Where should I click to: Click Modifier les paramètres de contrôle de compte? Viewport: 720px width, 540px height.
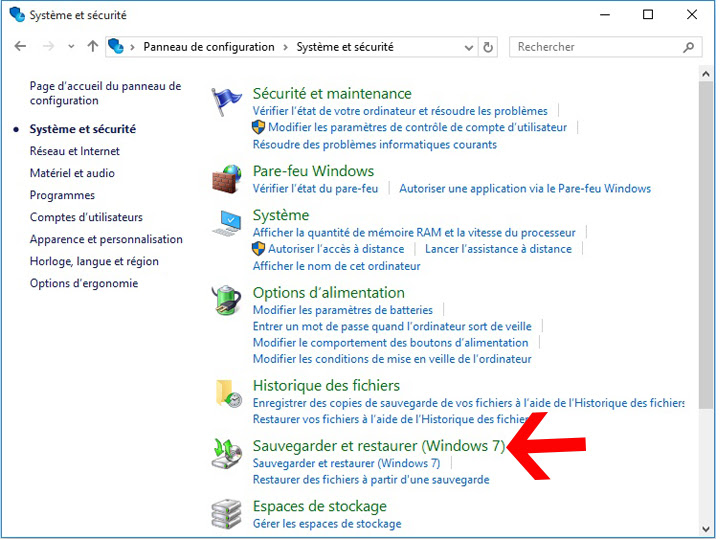tap(417, 127)
